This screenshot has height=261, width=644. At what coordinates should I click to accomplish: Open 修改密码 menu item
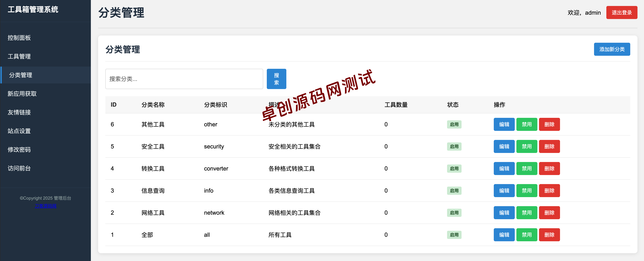pos(45,150)
